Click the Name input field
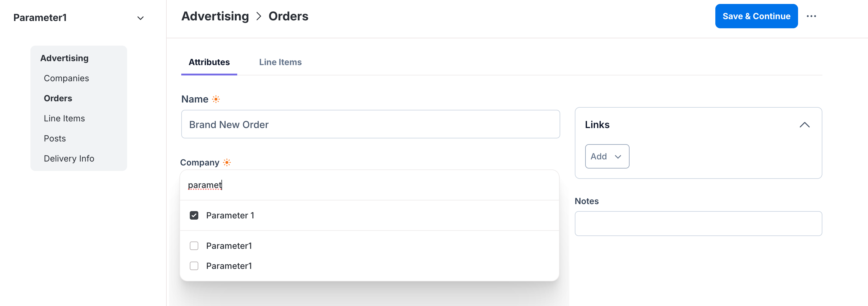Viewport: 868px width, 306px height. (370, 124)
